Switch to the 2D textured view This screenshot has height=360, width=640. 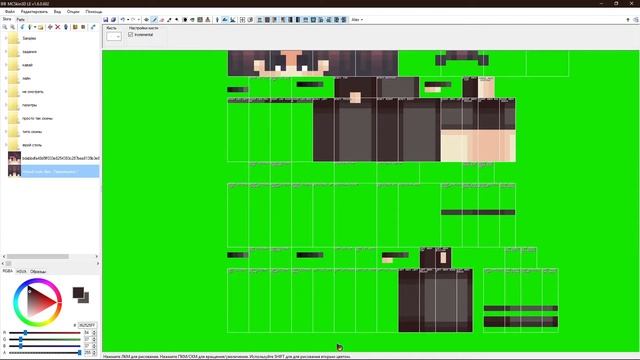(x=225, y=20)
